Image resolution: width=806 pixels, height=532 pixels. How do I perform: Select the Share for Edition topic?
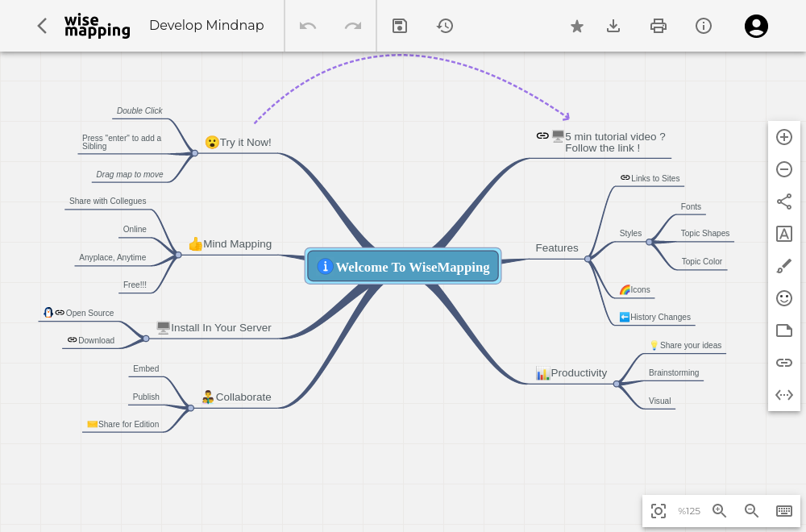click(x=128, y=424)
